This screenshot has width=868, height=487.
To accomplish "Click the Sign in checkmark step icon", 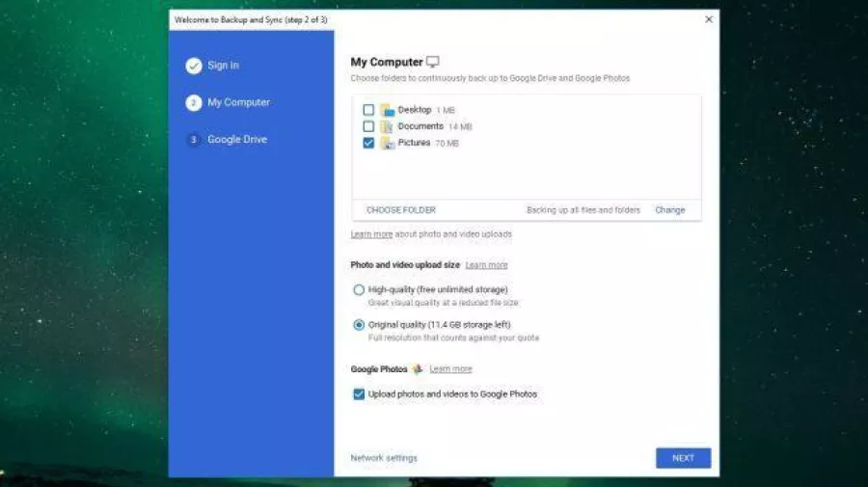I will point(194,66).
